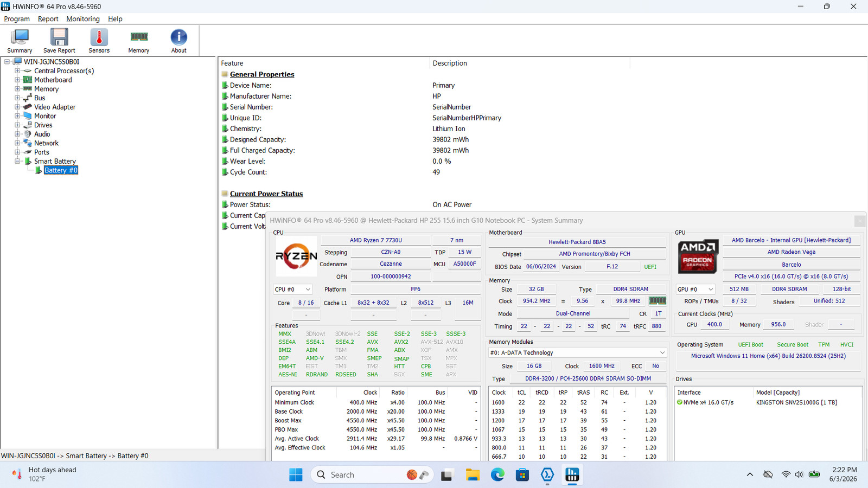Click the Ryzen CPU logo
The height and width of the screenshot is (488, 868).
pos(296,256)
